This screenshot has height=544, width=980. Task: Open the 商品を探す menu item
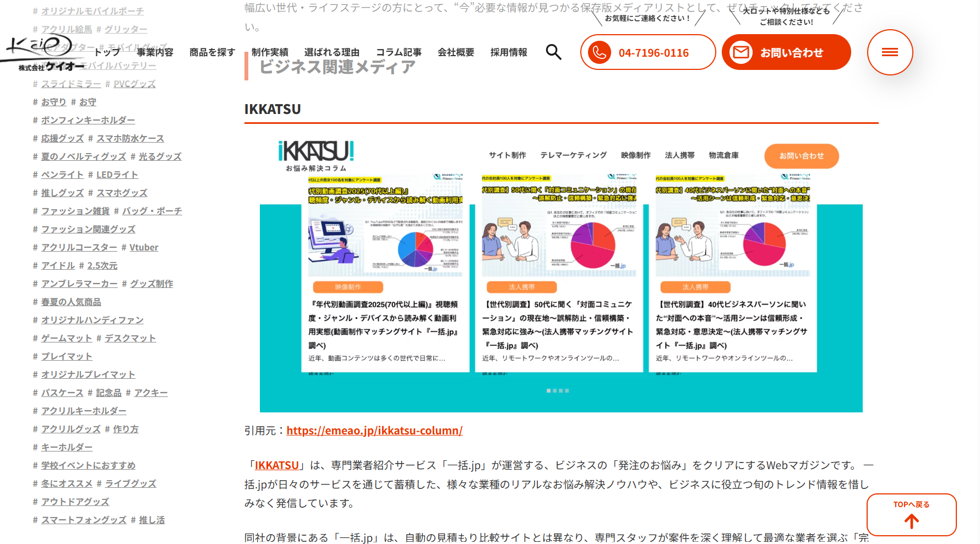point(212,52)
